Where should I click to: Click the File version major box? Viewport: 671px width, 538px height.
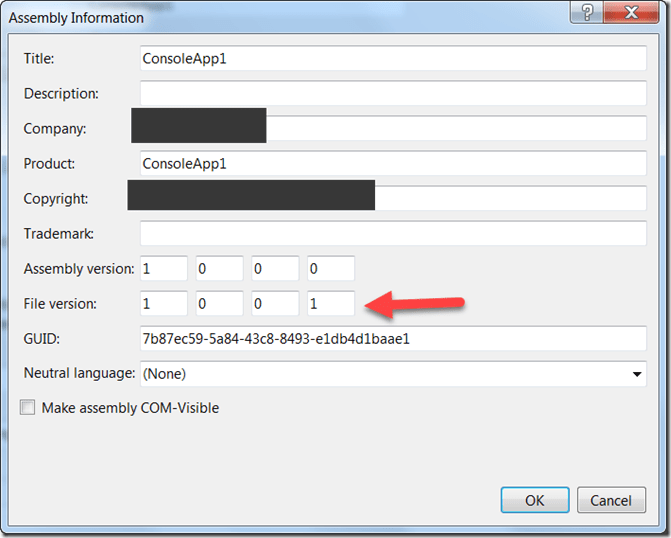point(163,303)
